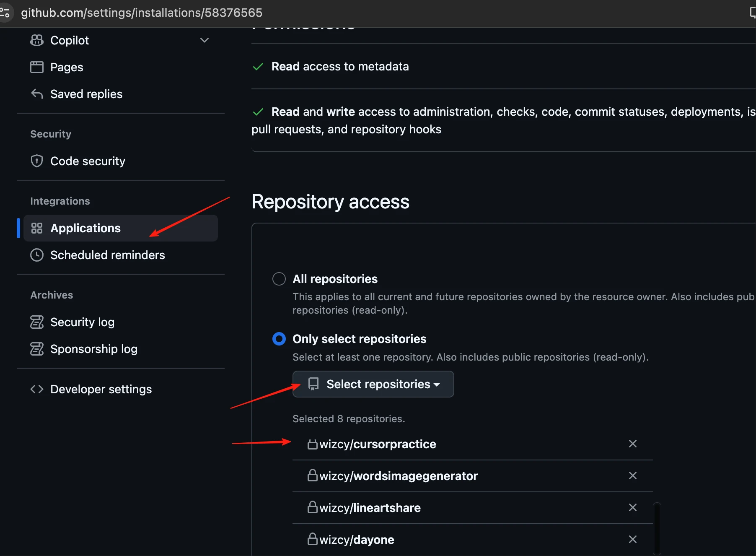Open the Security log

pyautogui.click(x=82, y=322)
